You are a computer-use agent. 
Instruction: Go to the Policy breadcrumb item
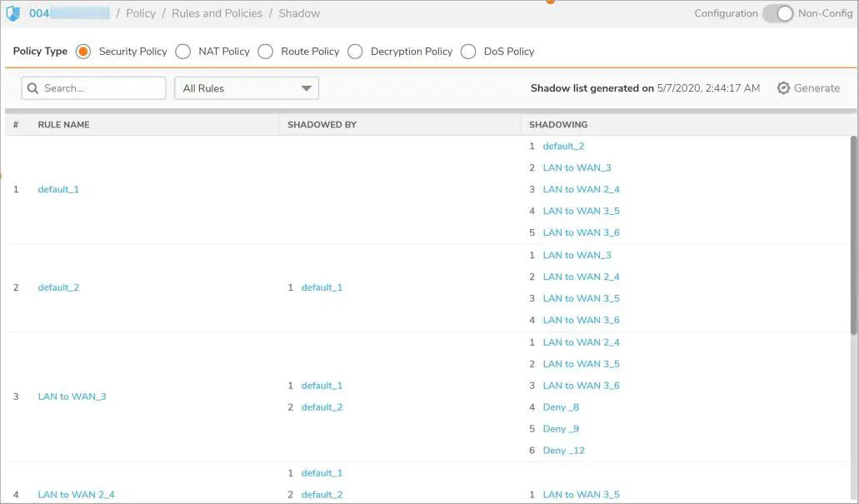coord(141,13)
